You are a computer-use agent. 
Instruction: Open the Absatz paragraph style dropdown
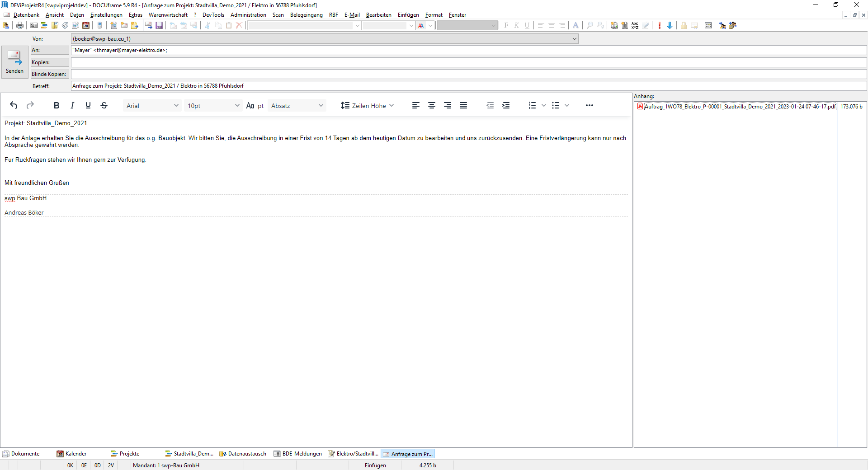pos(297,105)
